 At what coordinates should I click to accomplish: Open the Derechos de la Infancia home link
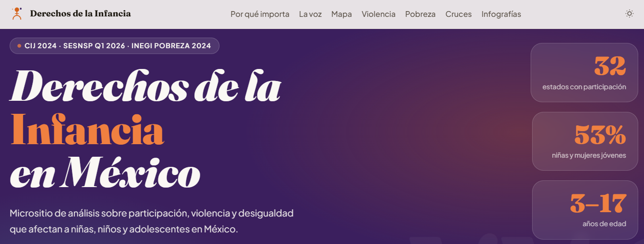[x=71, y=14]
